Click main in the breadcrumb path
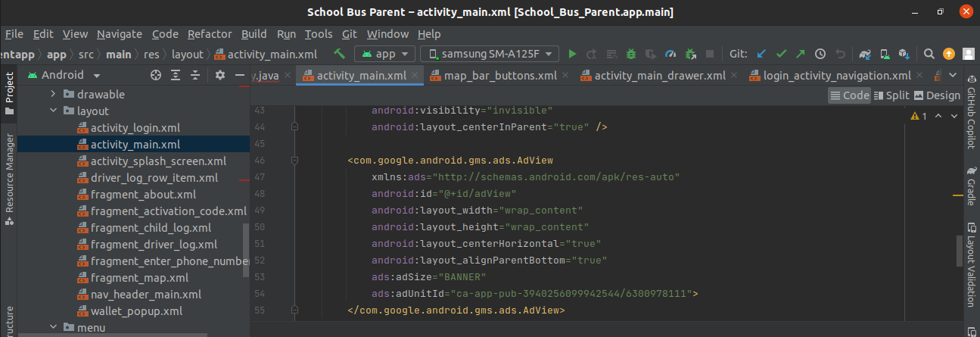The height and width of the screenshot is (337, 980). tap(119, 55)
